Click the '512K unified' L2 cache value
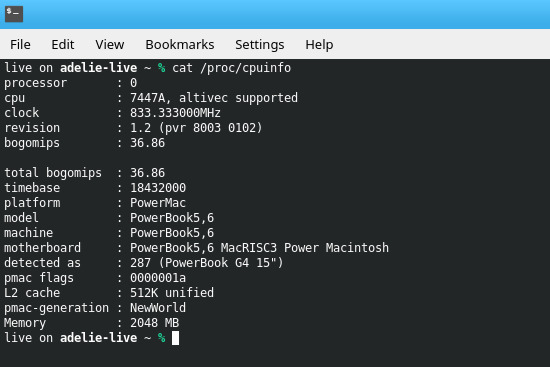Viewport: 550px width, 367px height. (172, 293)
